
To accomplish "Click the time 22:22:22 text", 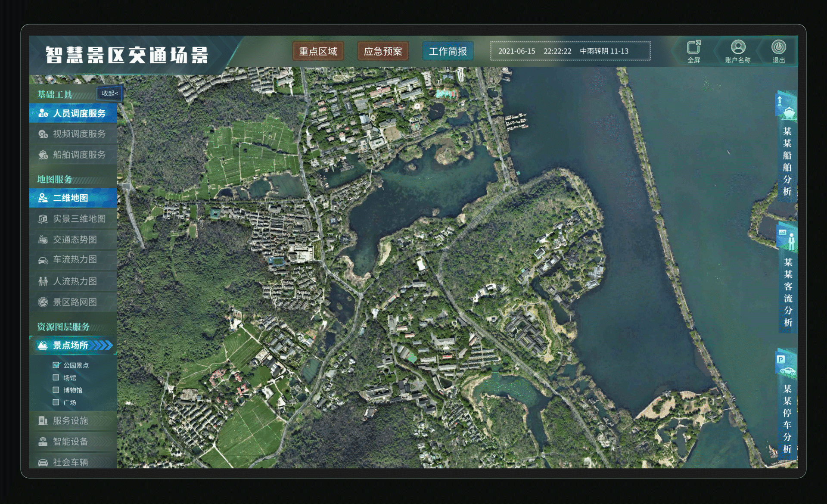I will pyautogui.click(x=557, y=51).
